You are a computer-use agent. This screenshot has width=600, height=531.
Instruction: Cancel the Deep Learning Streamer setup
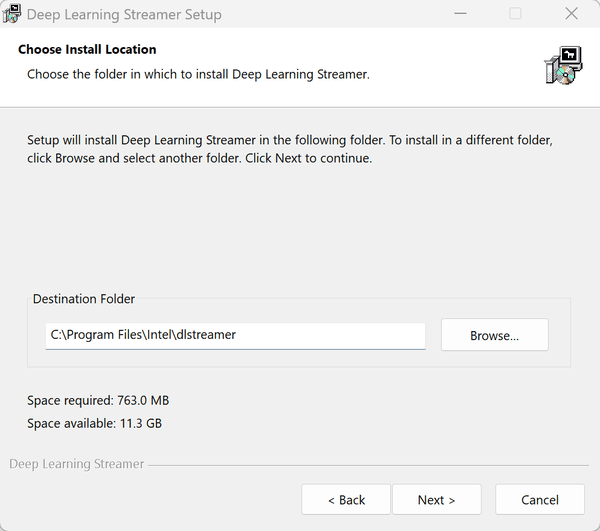coord(540,499)
